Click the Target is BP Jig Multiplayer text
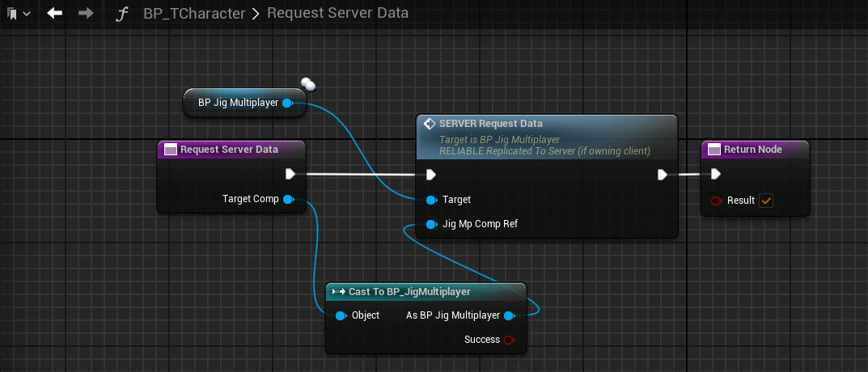868x372 pixels. coord(499,139)
